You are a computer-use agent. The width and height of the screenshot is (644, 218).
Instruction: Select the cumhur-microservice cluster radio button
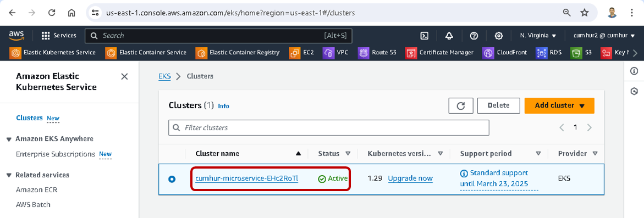172,178
